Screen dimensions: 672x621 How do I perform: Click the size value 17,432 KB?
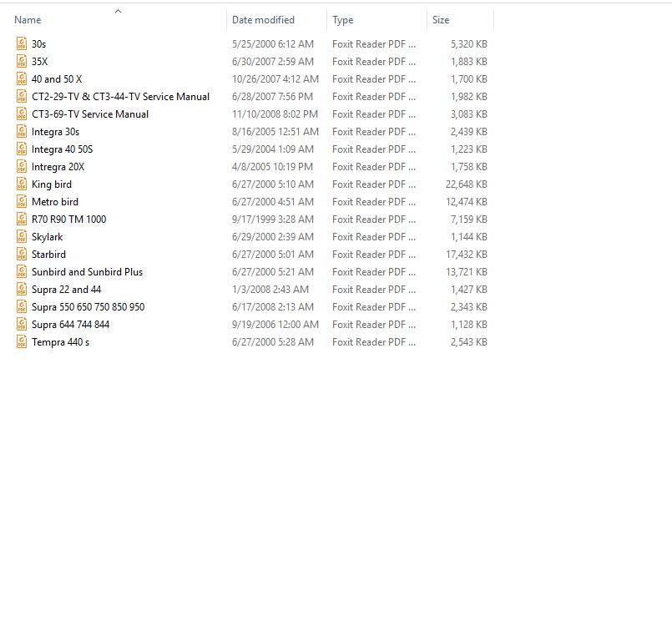click(467, 255)
